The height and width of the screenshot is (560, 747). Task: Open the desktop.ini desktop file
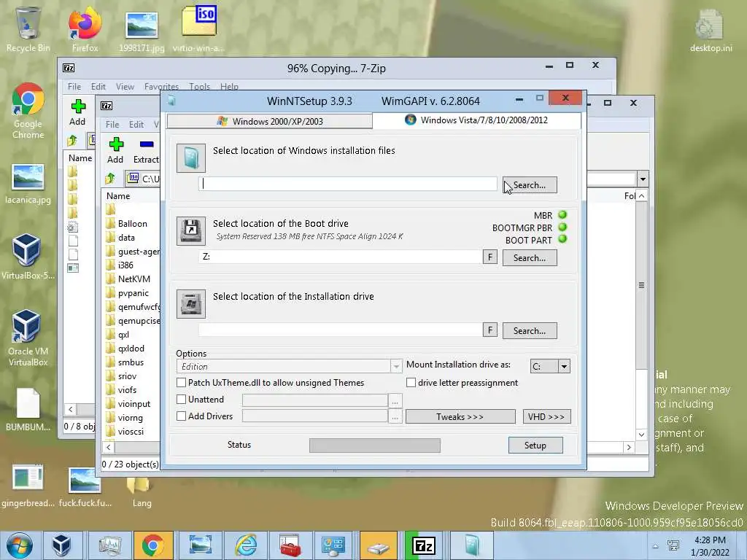(711, 29)
